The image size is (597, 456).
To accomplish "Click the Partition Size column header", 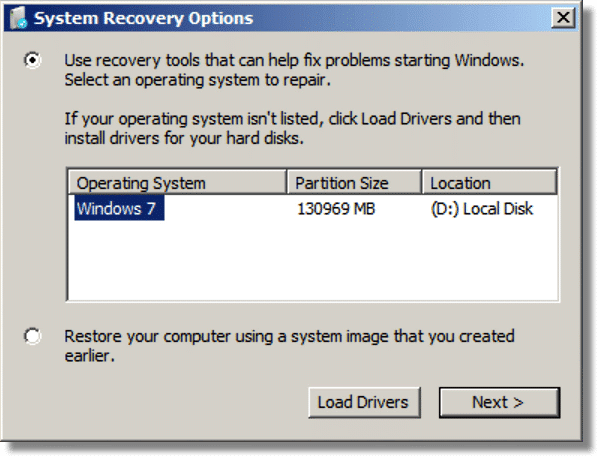I will coord(354,183).
